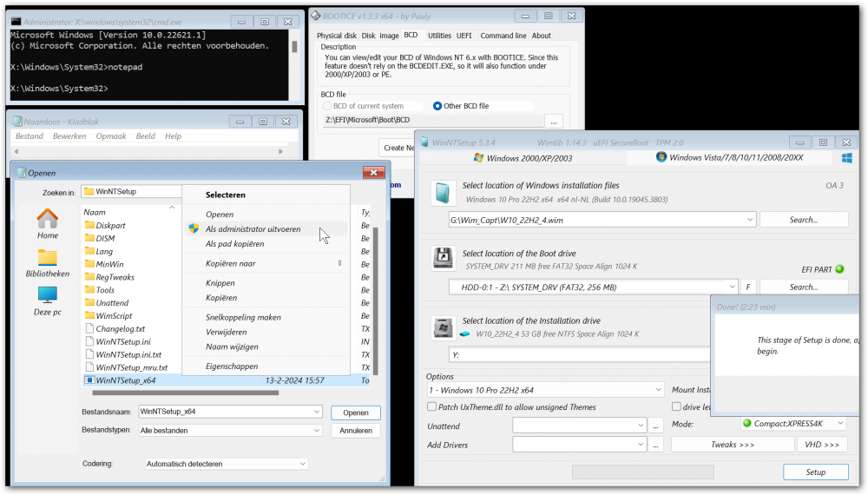Viewport: 868px width, 495px height.
Task: Open Bibliotheken in the places bar
Action: pos(48,263)
